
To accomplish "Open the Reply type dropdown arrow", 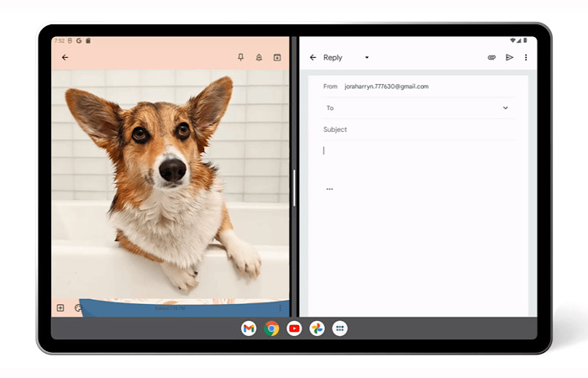I will click(x=367, y=57).
